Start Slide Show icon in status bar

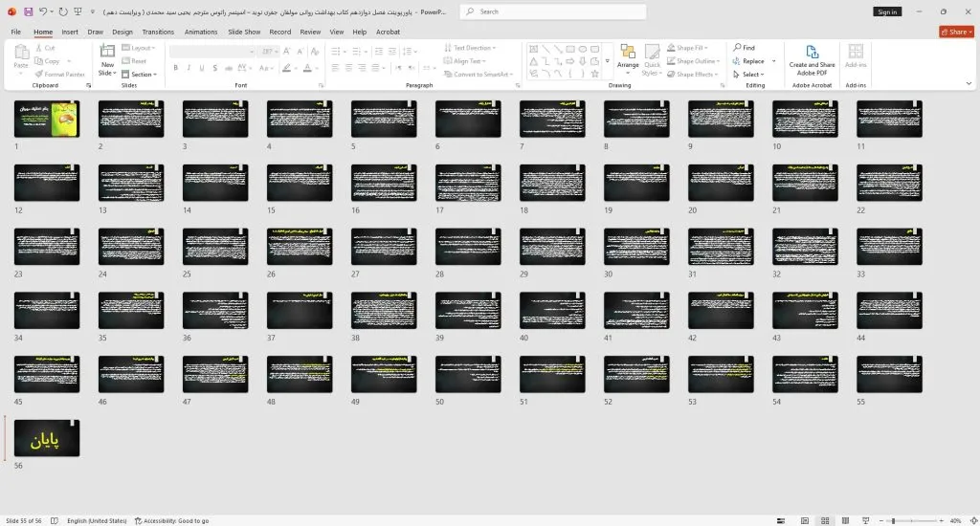click(x=865, y=520)
